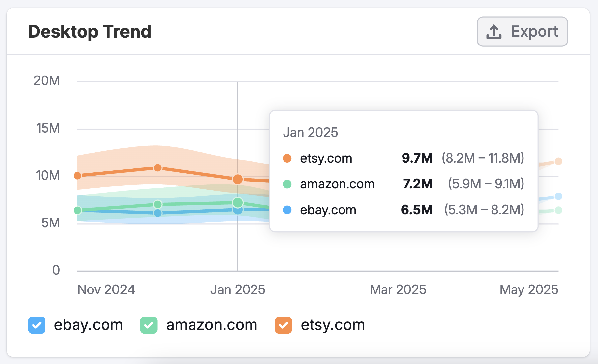Image resolution: width=598 pixels, height=364 pixels.
Task: Click the upload arrow icon on Export button
Action: [x=493, y=31]
